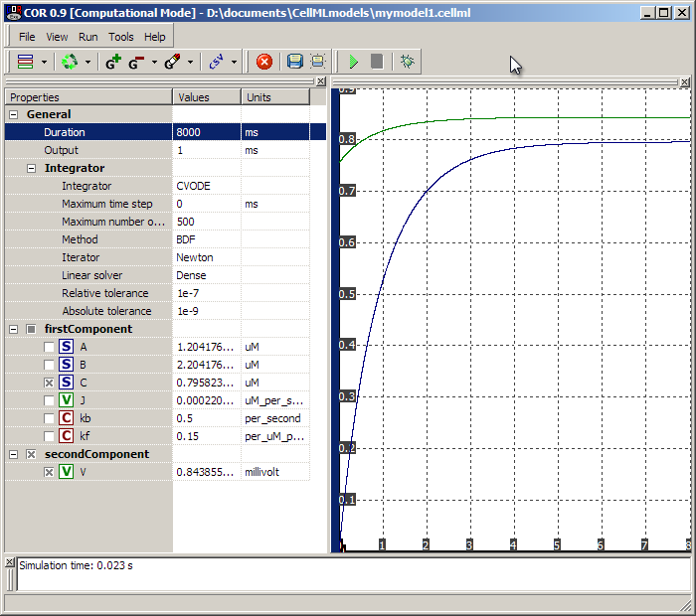Click the state S icon of A
The width and height of the screenshot is (696, 616).
(x=67, y=347)
